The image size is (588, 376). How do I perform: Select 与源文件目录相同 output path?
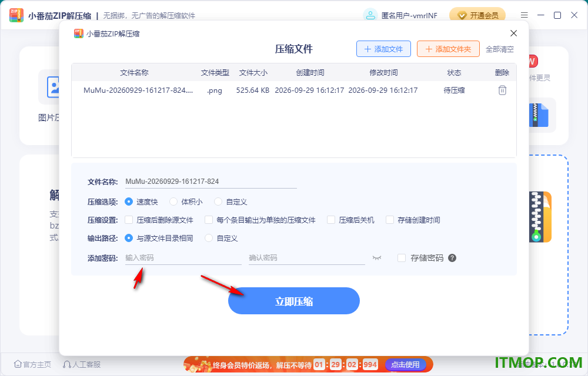(x=129, y=238)
